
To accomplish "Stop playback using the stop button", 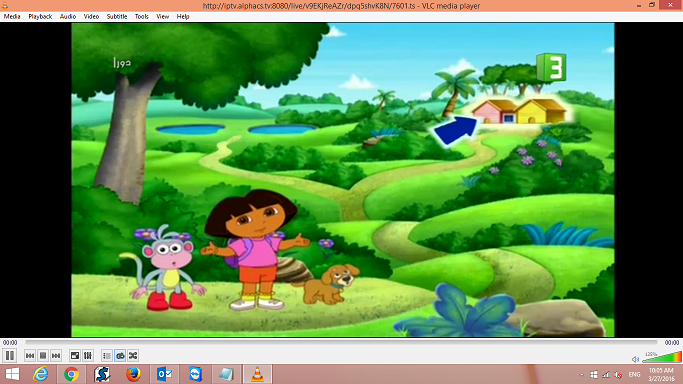I will [x=43, y=356].
